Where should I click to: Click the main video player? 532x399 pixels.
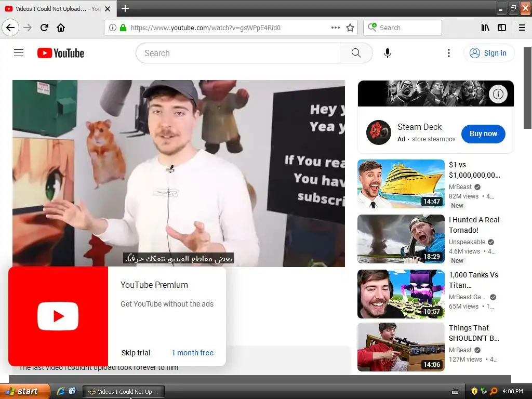click(179, 174)
